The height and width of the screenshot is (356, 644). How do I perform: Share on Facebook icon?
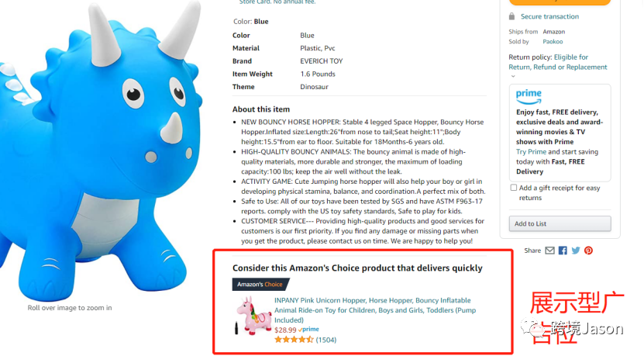[563, 251]
